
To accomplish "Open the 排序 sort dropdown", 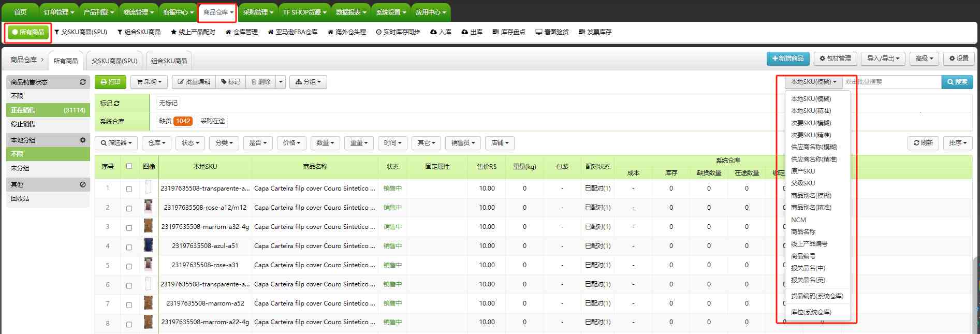I will click(x=958, y=143).
